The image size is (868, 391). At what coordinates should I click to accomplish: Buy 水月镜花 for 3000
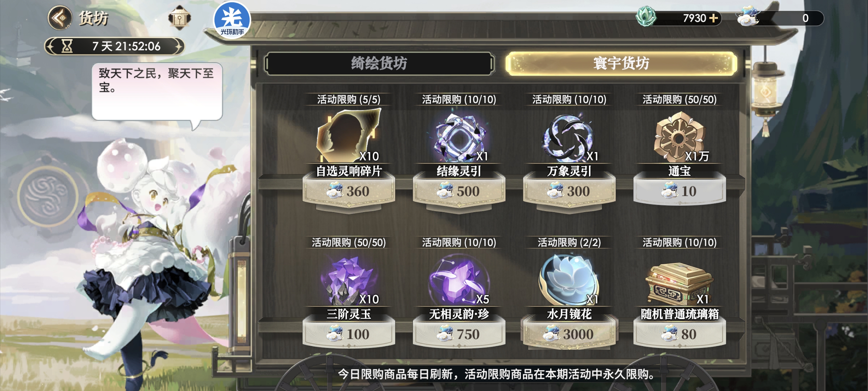[569, 334]
